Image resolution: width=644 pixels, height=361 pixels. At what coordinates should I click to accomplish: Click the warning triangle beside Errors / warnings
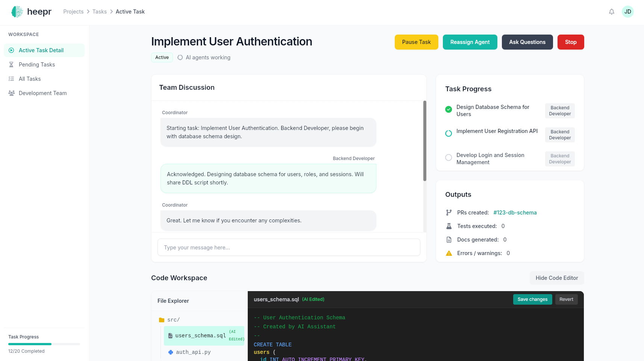449,253
